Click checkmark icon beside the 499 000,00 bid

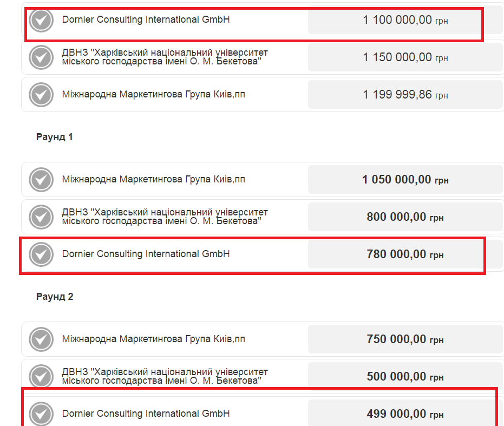point(41,414)
